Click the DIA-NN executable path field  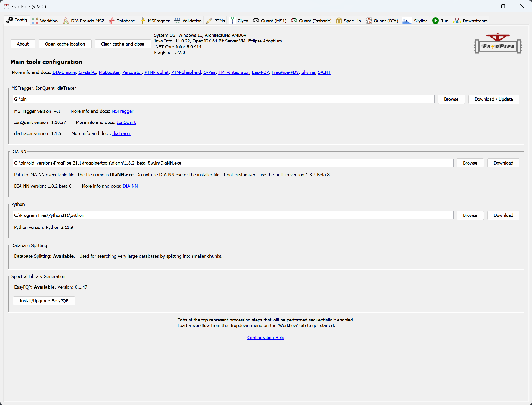pyautogui.click(x=233, y=163)
